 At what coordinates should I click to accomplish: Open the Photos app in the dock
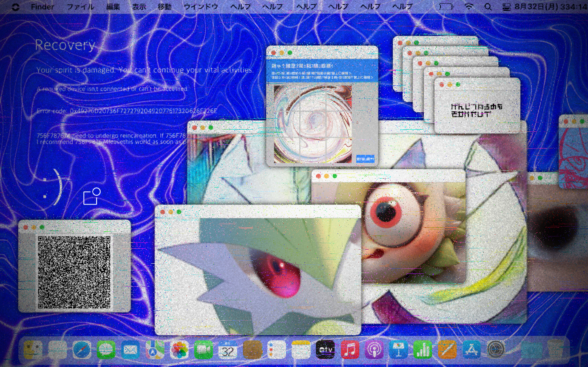pos(179,350)
